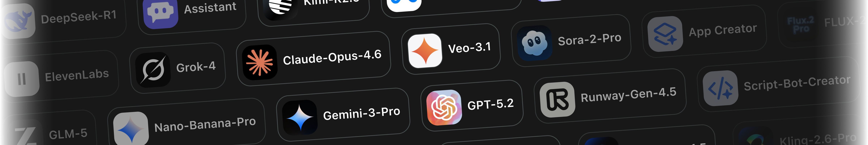Click the Grok-4 logo icon
This screenshot has width=868, height=145.
point(153,70)
